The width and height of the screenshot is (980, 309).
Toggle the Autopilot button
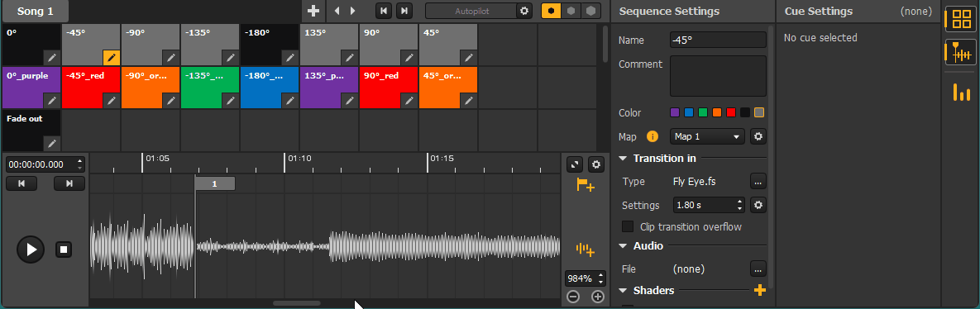tap(471, 11)
